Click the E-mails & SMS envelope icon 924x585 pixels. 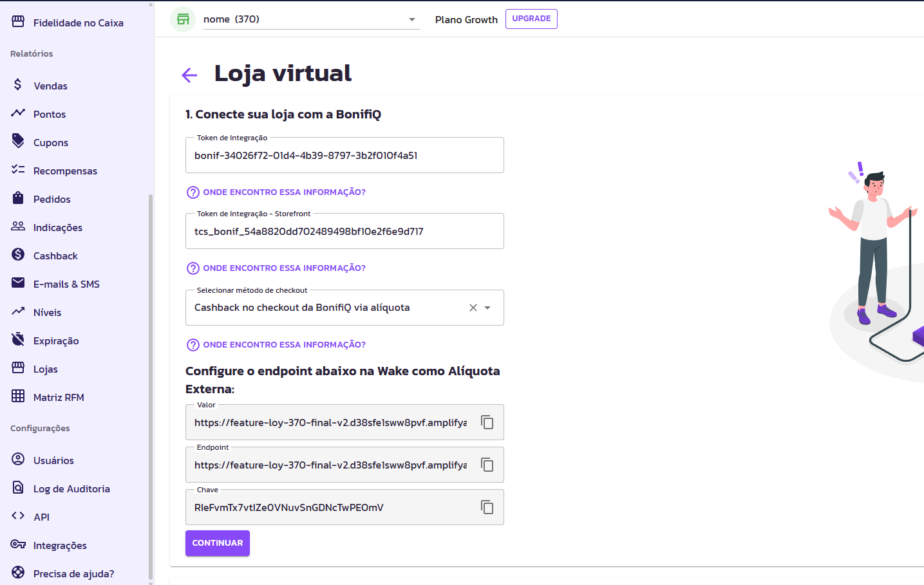point(18,283)
